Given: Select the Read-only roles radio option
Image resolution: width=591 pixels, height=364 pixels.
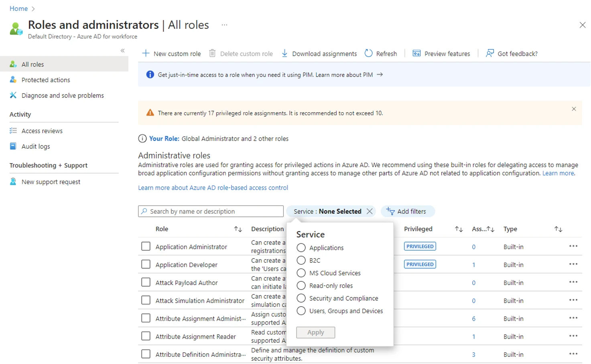Looking at the screenshot, I should pyautogui.click(x=301, y=285).
